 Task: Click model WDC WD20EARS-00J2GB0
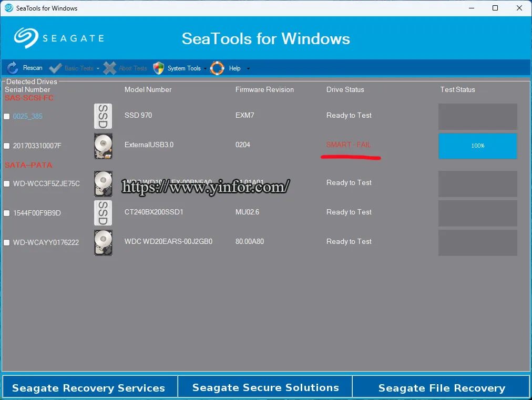tap(168, 241)
